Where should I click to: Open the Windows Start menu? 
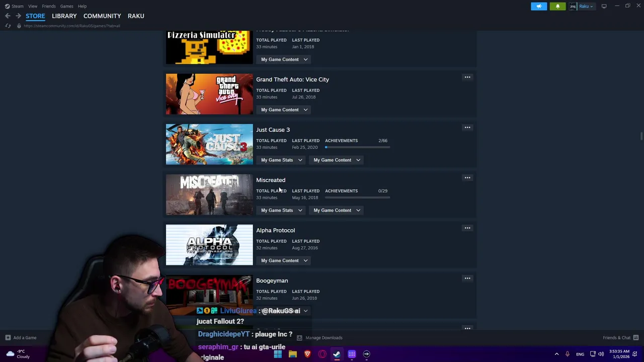point(278,354)
